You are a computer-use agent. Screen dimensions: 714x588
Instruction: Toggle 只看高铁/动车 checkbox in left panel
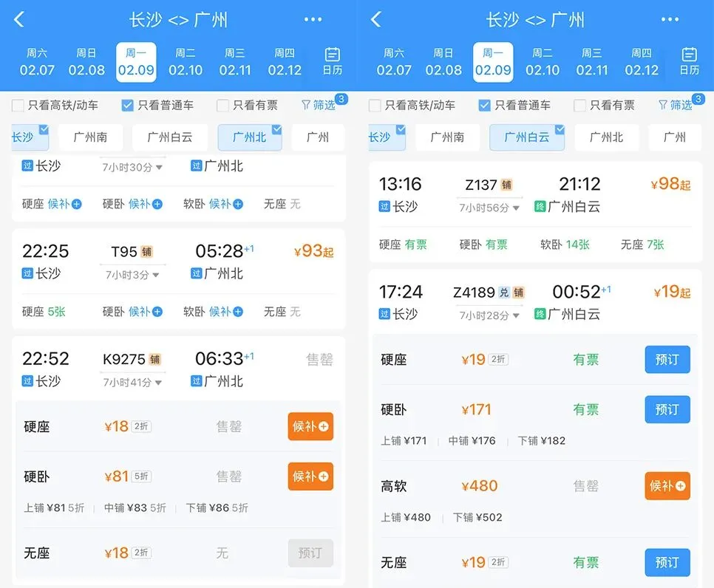pos(18,106)
